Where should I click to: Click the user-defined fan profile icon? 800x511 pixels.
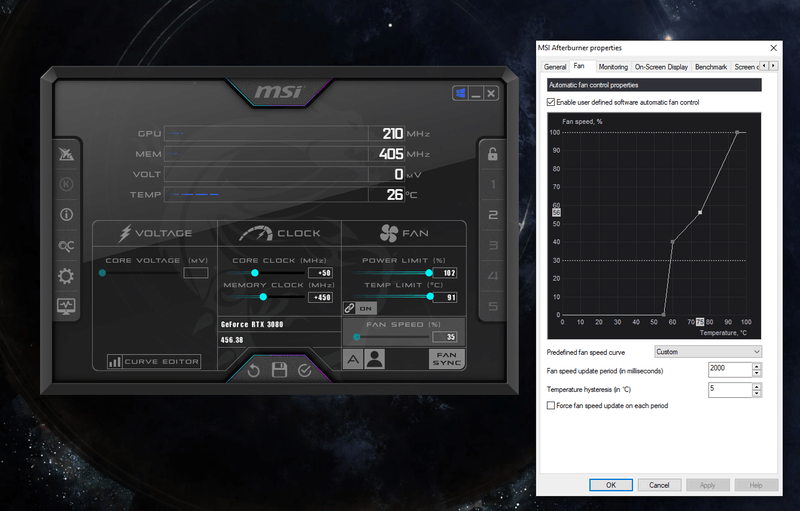tap(375, 360)
